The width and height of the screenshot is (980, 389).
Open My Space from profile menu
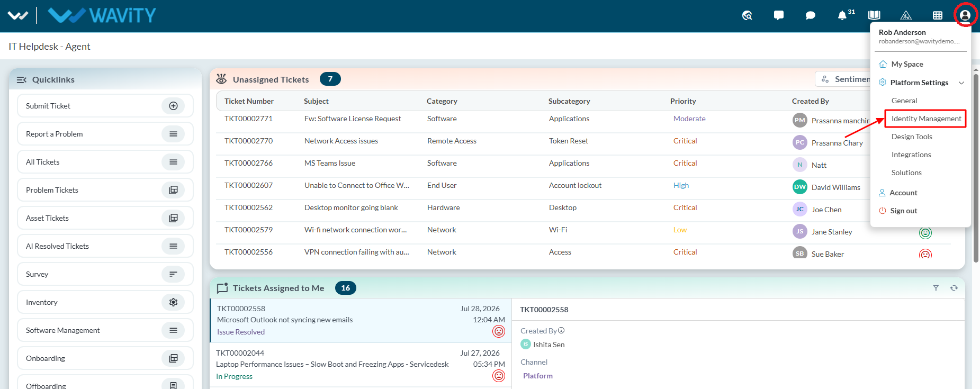click(x=907, y=64)
